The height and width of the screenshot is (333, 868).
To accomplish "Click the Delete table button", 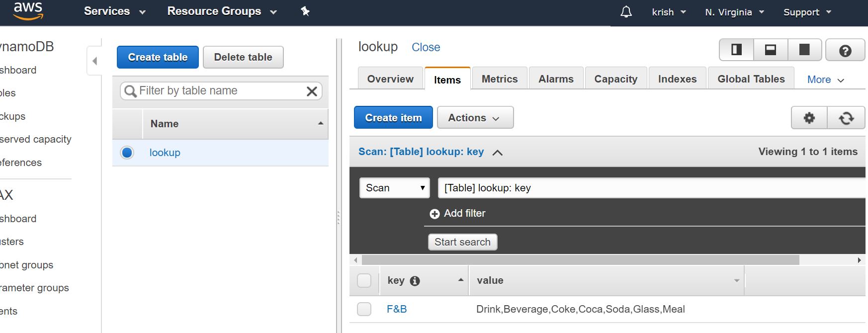I will [x=243, y=57].
